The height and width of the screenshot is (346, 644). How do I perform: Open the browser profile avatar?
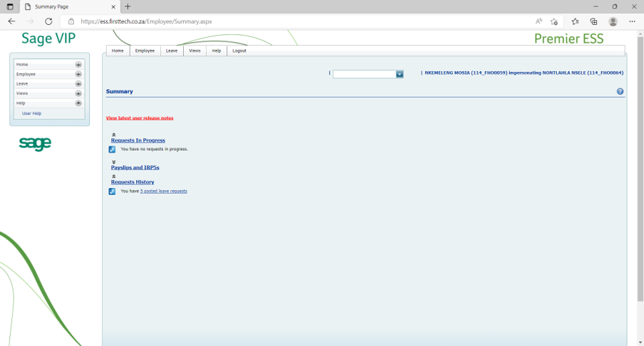pos(613,21)
